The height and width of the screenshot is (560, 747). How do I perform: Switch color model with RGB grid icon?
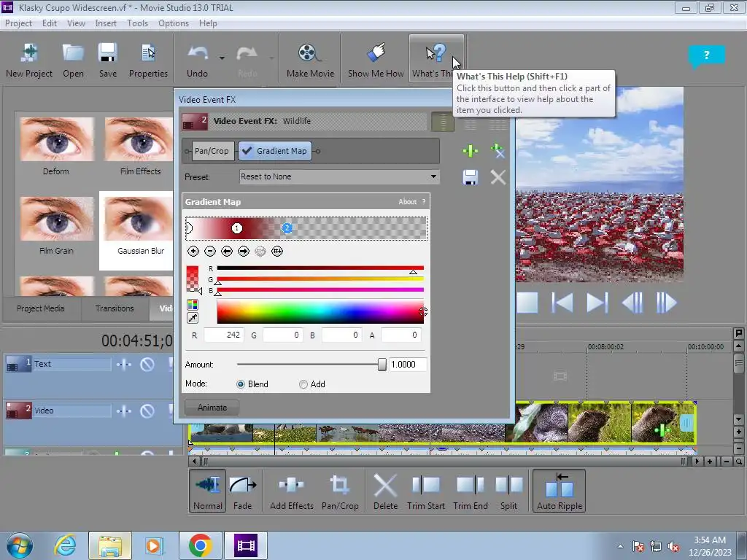coord(193,305)
